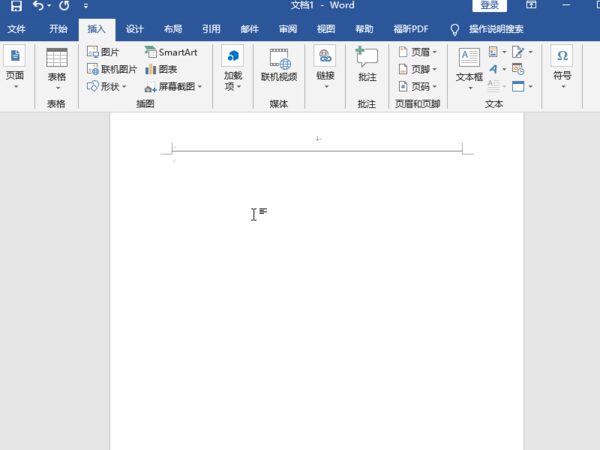Insert a SmartArt graphic
The height and width of the screenshot is (450, 600).
click(171, 52)
